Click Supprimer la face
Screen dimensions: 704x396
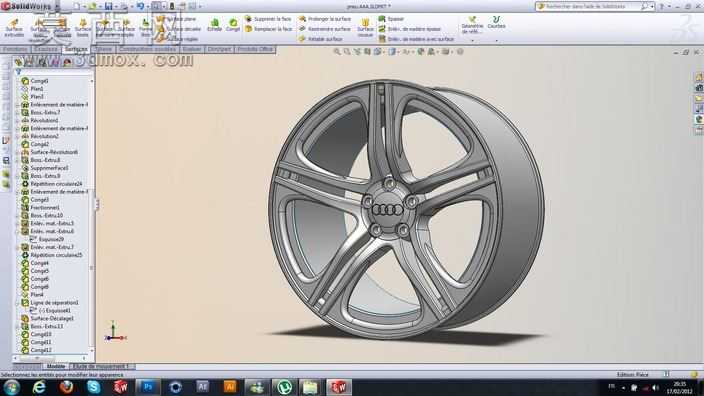coord(268,19)
